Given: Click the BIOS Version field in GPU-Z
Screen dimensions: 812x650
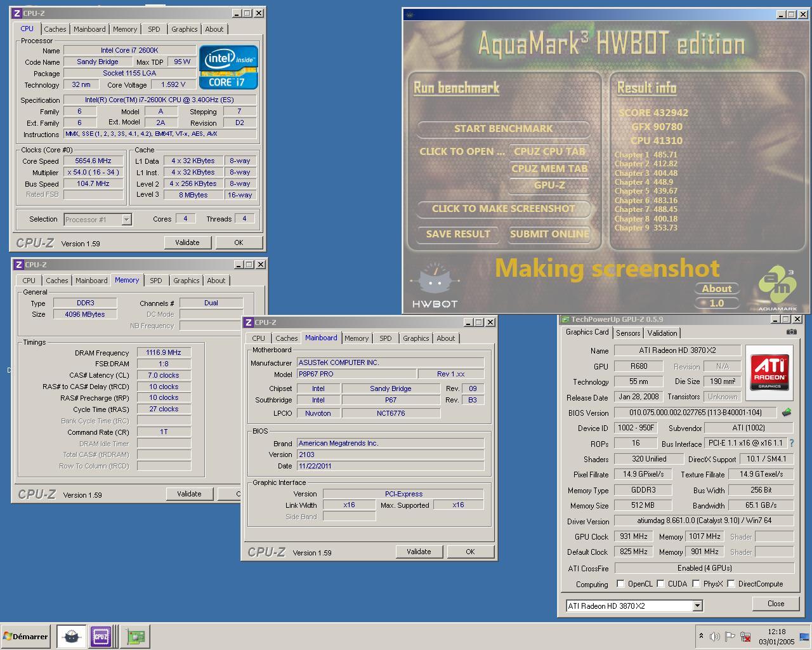Looking at the screenshot, I should click(696, 413).
